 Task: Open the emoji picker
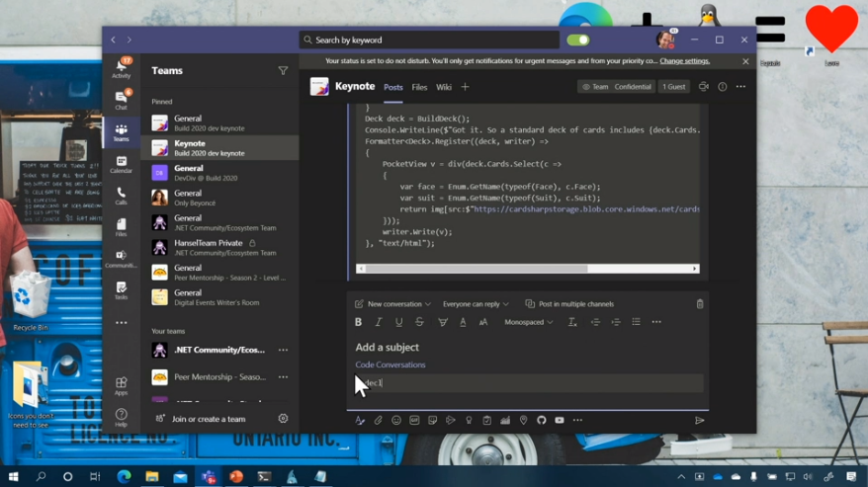(x=396, y=420)
